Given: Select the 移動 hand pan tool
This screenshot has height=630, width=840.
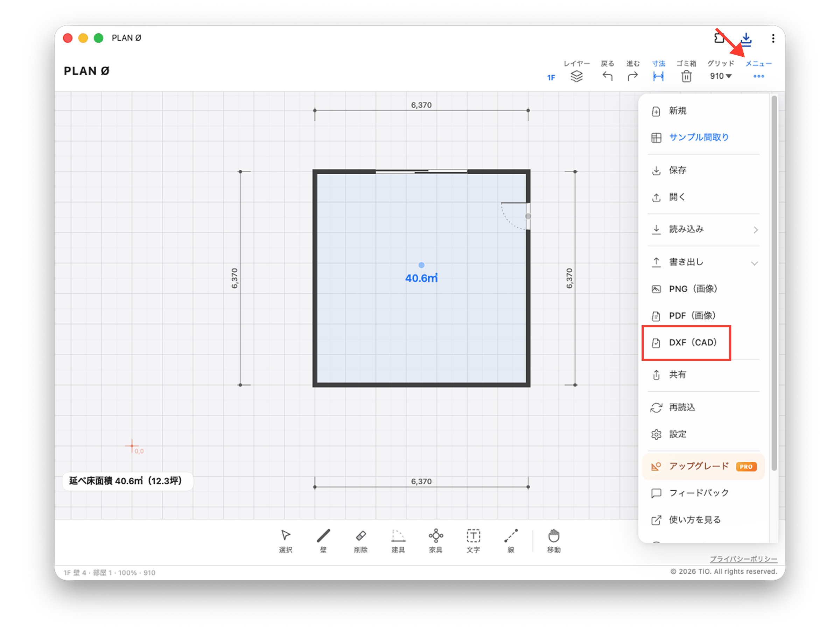Looking at the screenshot, I should pos(554,541).
